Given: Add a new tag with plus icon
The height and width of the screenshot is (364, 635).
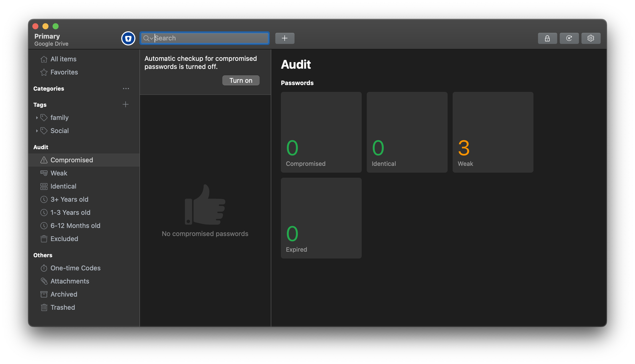Looking at the screenshot, I should [126, 105].
